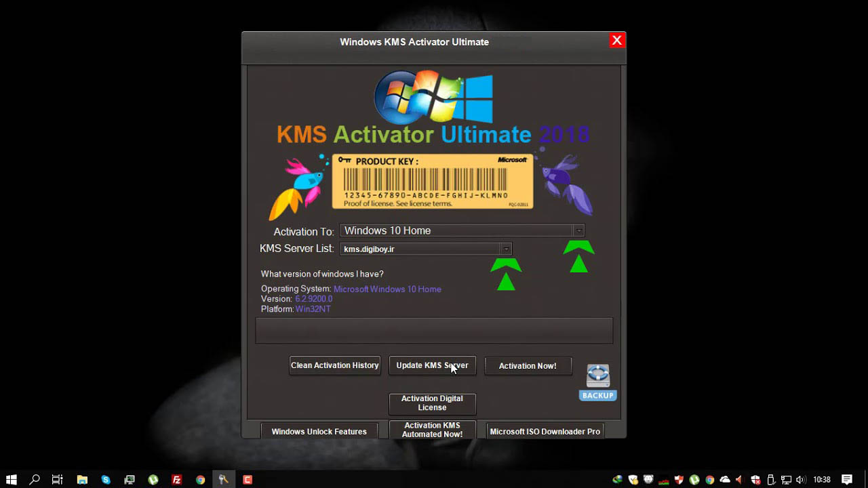Click Activation Digital License button

tap(432, 403)
